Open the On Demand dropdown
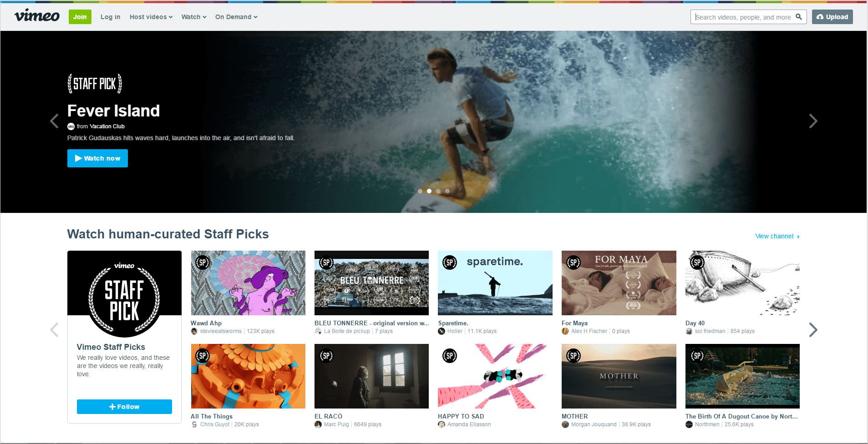 [x=236, y=17]
